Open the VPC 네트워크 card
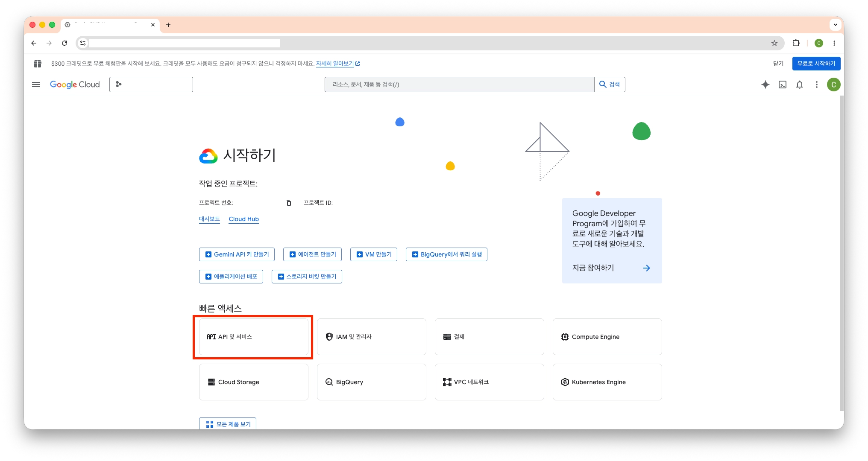 (x=490, y=382)
